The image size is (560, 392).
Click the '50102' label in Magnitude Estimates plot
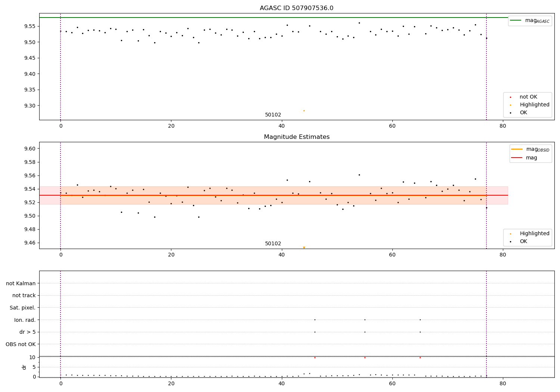point(273,244)
